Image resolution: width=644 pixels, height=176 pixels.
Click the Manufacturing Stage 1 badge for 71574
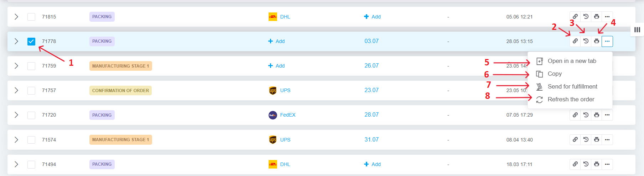(121, 140)
